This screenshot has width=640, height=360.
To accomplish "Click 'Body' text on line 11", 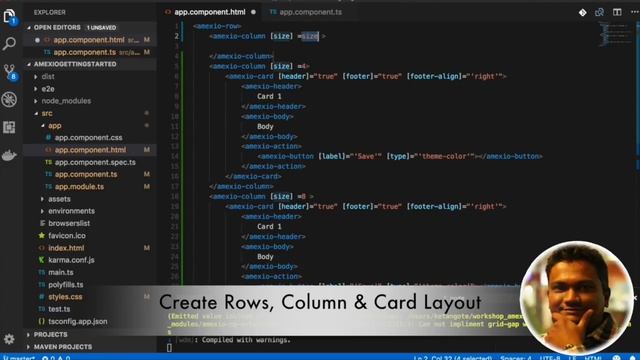I will point(265,127).
